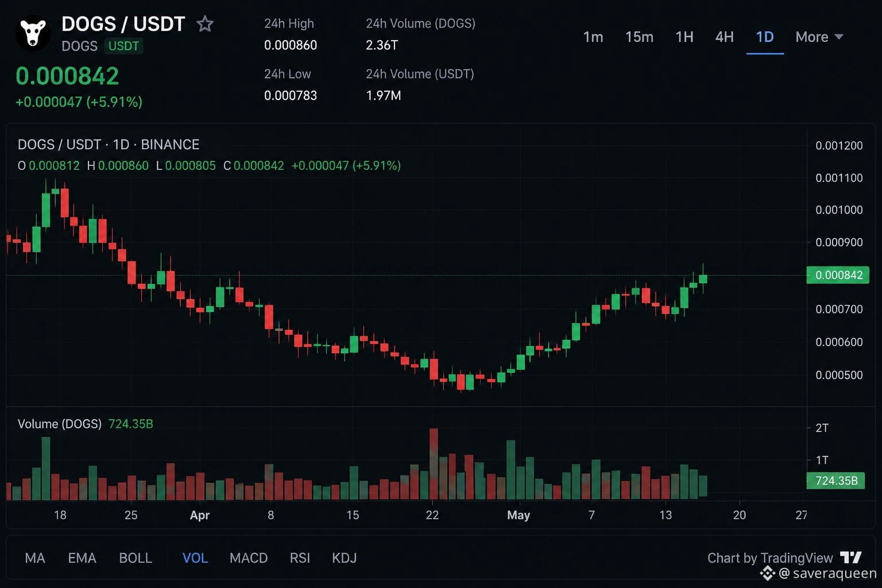Click the +0.000047 (+5.91%) change under price
The image size is (882, 588).
pyautogui.click(x=79, y=102)
